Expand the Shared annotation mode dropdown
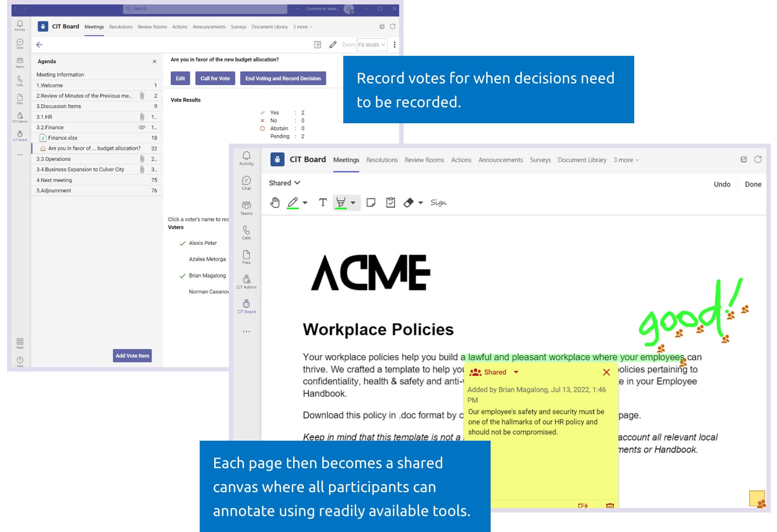The height and width of the screenshot is (532, 777). (284, 183)
